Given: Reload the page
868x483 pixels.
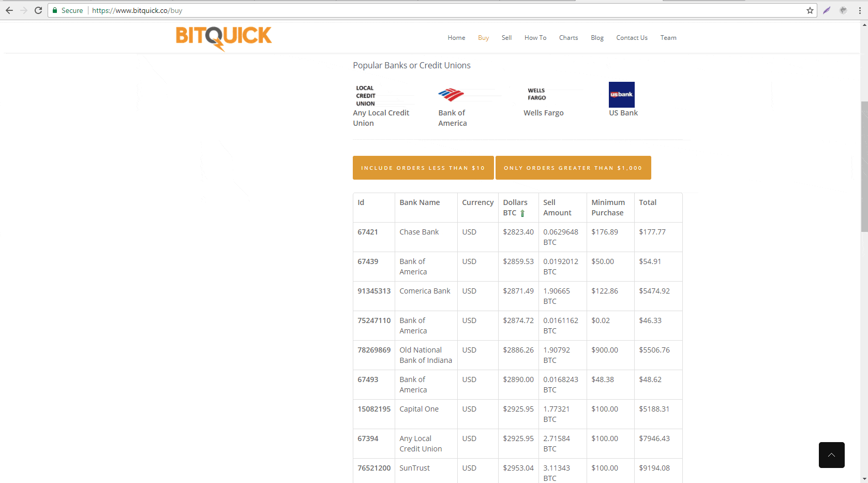Looking at the screenshot, I should pos(38,10).
